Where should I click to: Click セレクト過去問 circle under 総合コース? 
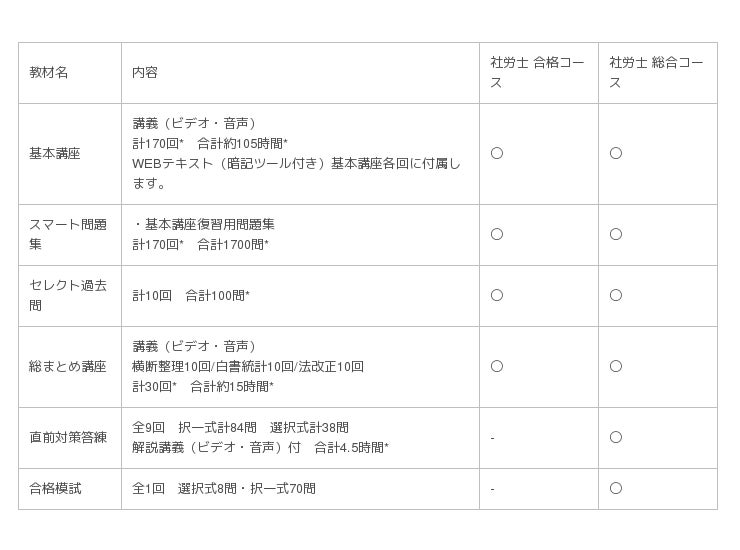coord(615,295)
